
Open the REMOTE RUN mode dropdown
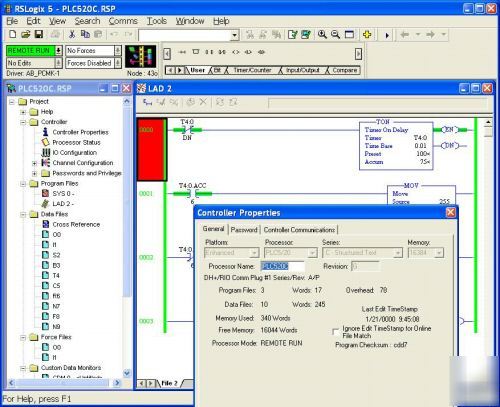click(58, 51)
